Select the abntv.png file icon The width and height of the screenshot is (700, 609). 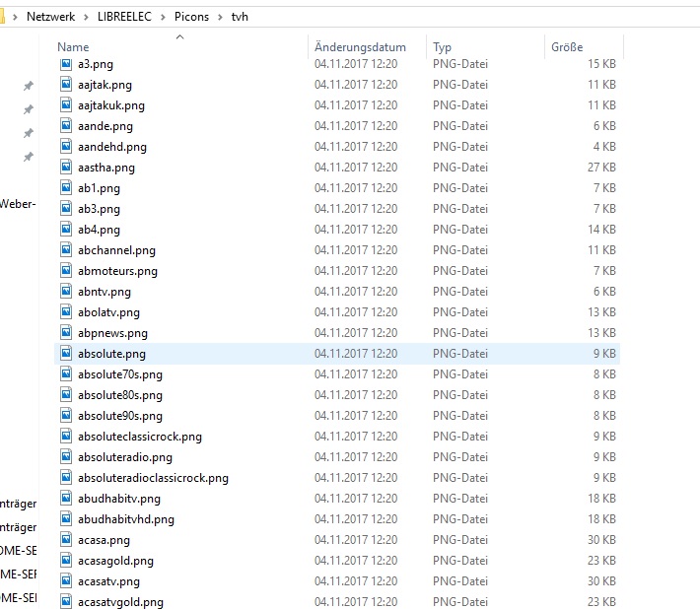pos(66,292)
